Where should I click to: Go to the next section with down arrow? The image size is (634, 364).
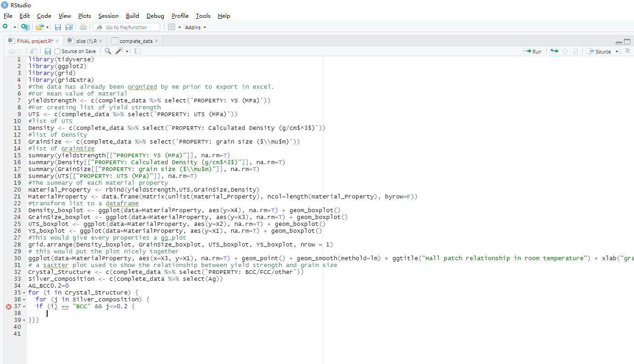click(576, 51)
